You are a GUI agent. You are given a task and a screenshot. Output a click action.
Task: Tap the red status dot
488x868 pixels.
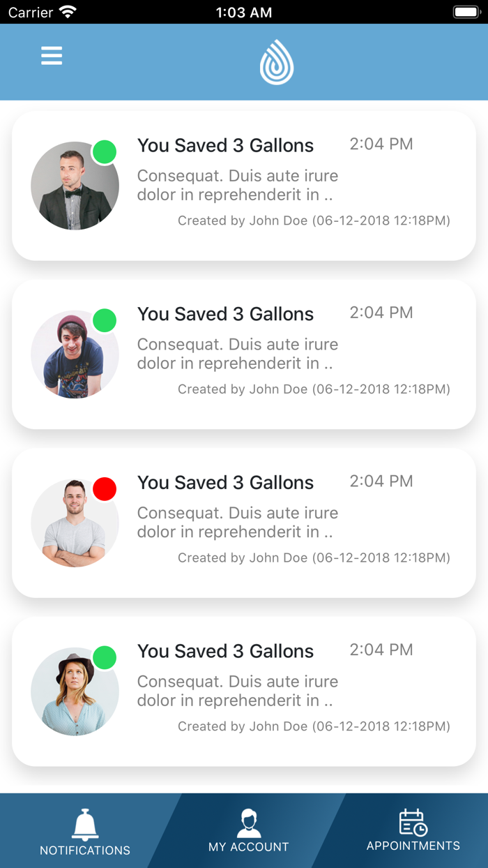(x=105, y=489)
